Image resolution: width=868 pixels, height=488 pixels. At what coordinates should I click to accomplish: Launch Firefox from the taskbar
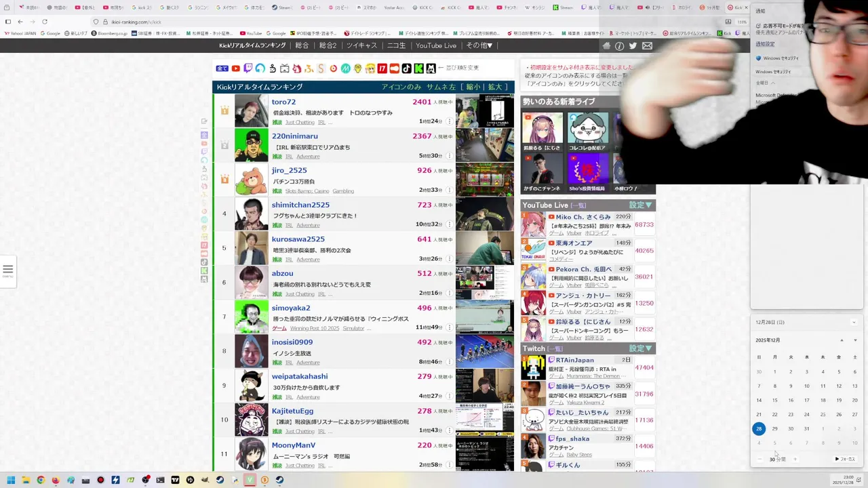point(56,480)
